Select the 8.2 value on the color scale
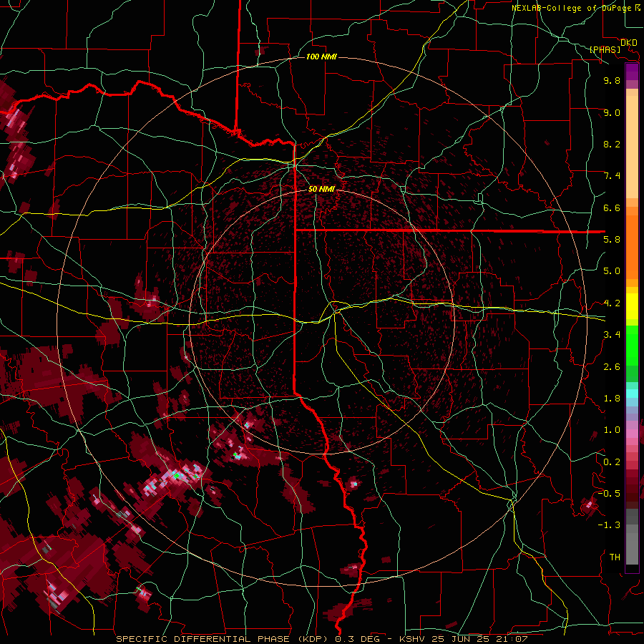This screenshot has width=644, height=644. [x=612, y=144]
